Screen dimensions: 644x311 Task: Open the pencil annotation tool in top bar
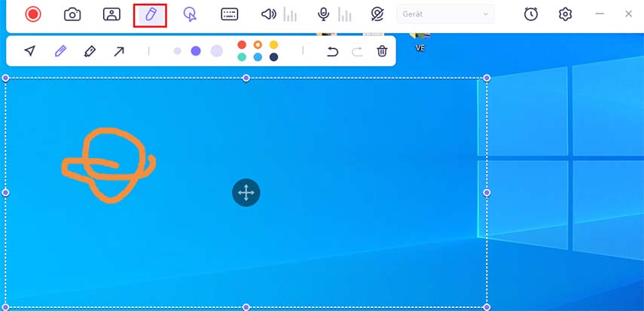(x=150, y=14)
